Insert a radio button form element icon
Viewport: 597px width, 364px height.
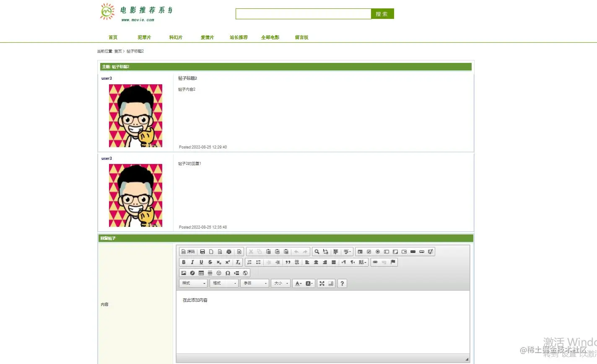click(x=378, y=252)
